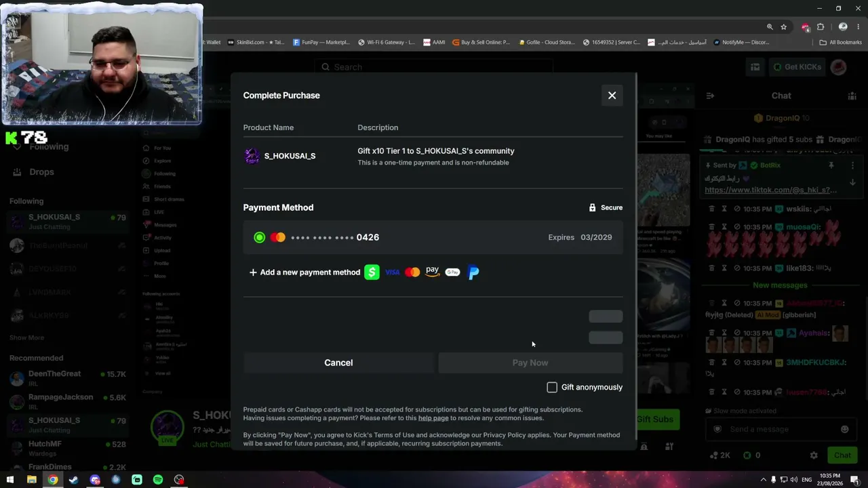Choose the Cash App payment icon
The image size is (868, 488).
372,272
